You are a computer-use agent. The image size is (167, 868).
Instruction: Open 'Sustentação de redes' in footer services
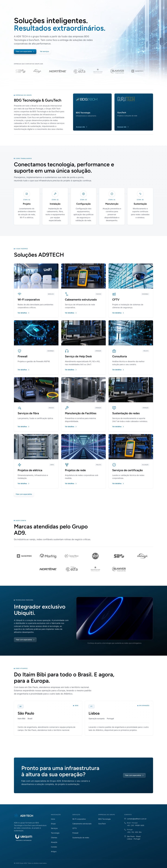(81, 838)
